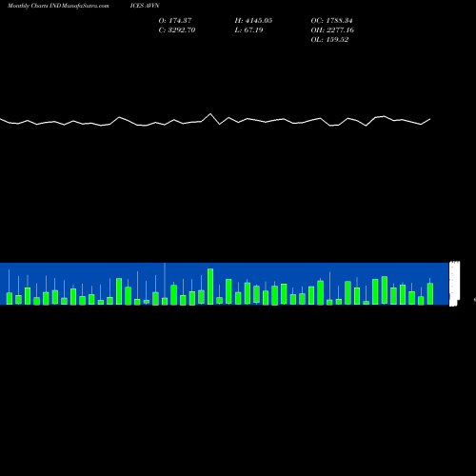Click the 'OH: 2277.16' reading
Viewport: 476px width, 476px height.
pos(332,30)
